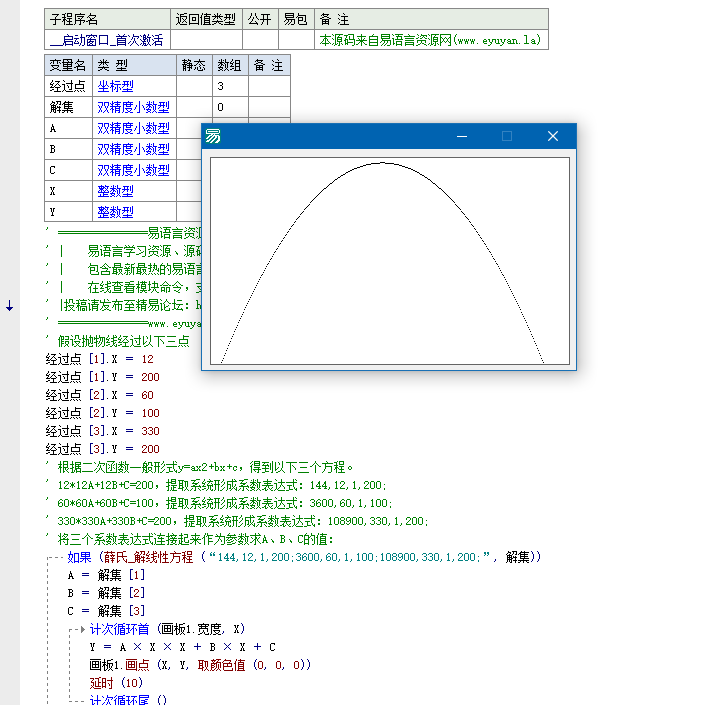
Task: Click the disabled maximize button of popup
Action: 507,136
